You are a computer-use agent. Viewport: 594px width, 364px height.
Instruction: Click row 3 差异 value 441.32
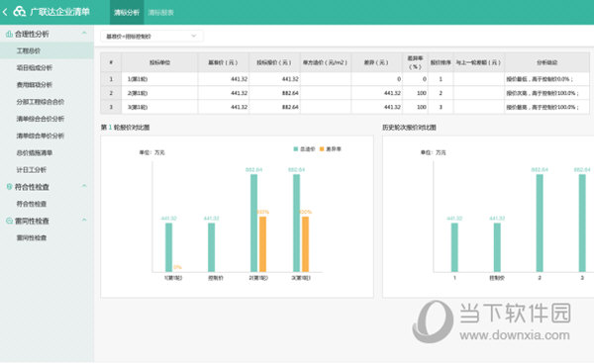(x=392, y=107)
